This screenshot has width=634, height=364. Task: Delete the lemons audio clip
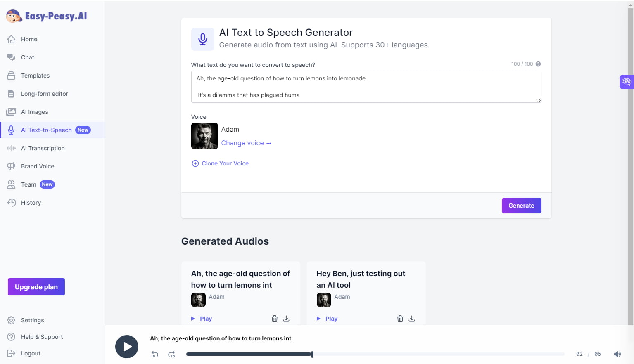(275, 319)
